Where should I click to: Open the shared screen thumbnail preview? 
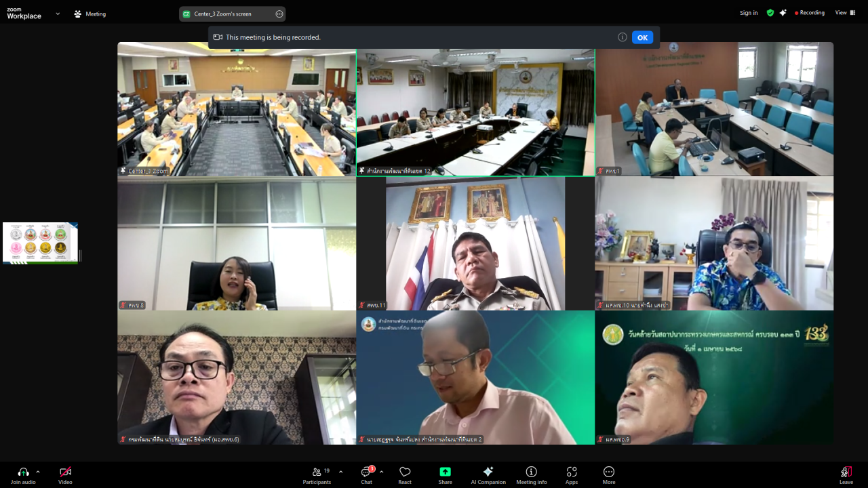click(x=40, y=243)
